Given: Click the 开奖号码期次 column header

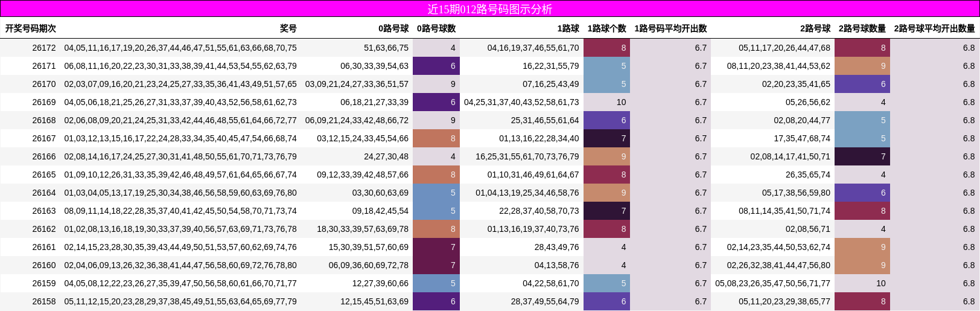Looking at the screenshot, I should tap(31, 28).
